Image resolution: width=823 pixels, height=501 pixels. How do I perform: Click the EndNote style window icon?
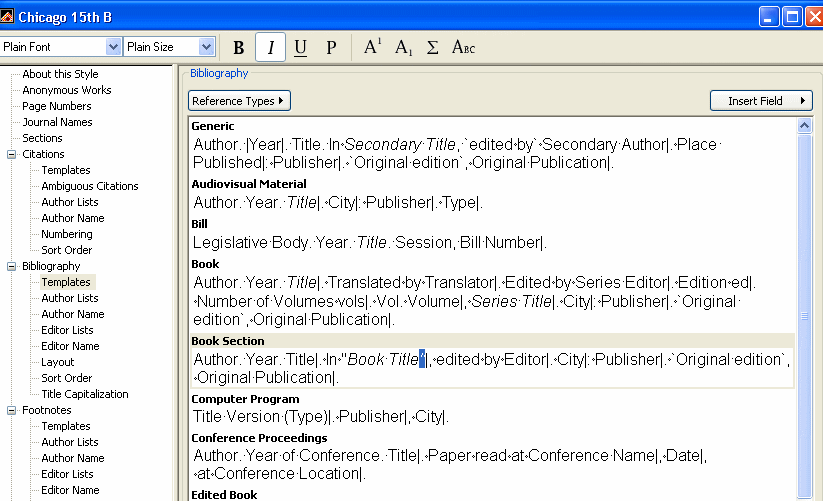(7, 17)
